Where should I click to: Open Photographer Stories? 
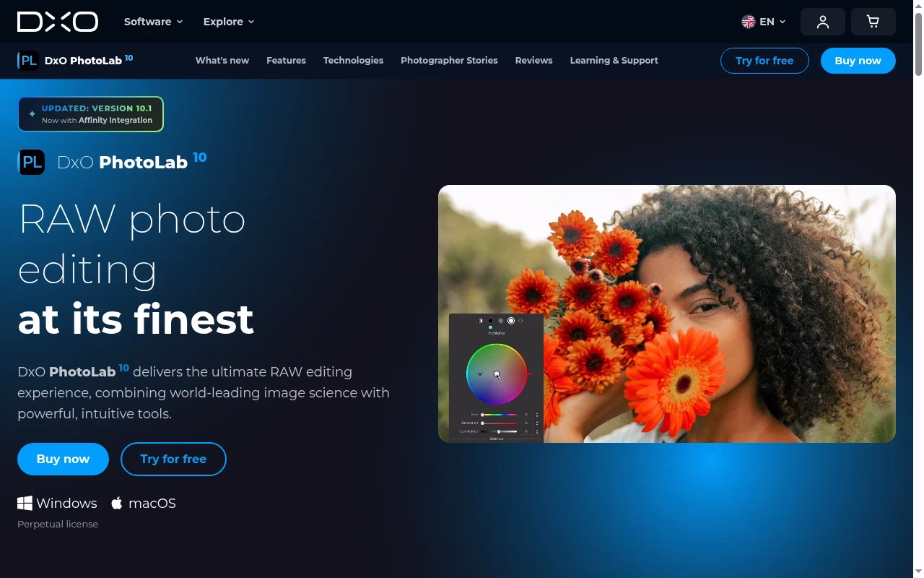[449, 61]
